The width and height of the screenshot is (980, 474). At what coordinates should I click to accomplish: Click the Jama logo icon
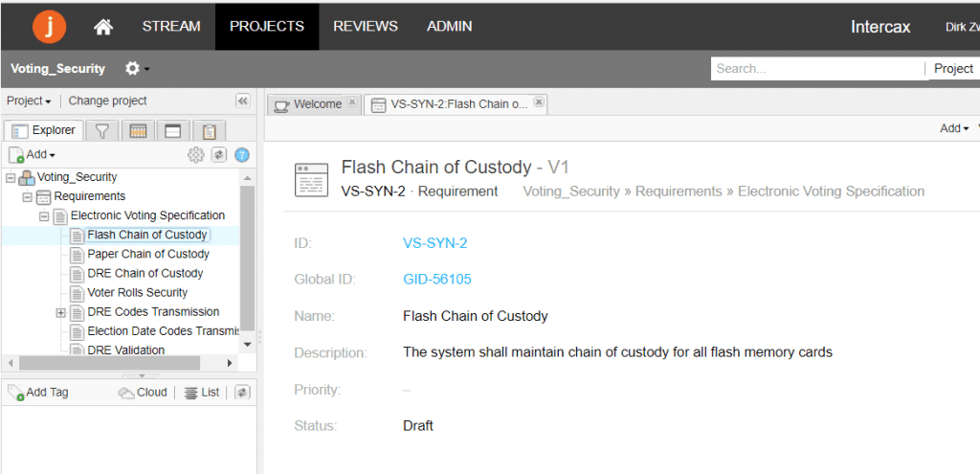49,26
